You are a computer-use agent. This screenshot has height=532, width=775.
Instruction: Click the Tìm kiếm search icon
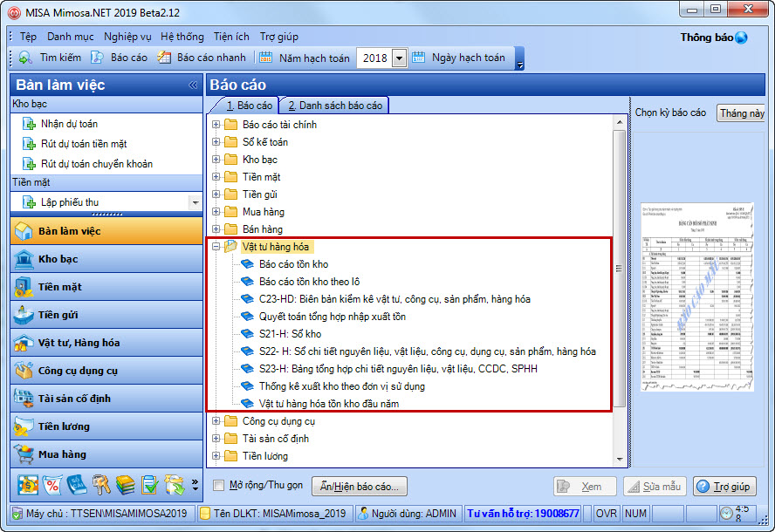(25, 58)
